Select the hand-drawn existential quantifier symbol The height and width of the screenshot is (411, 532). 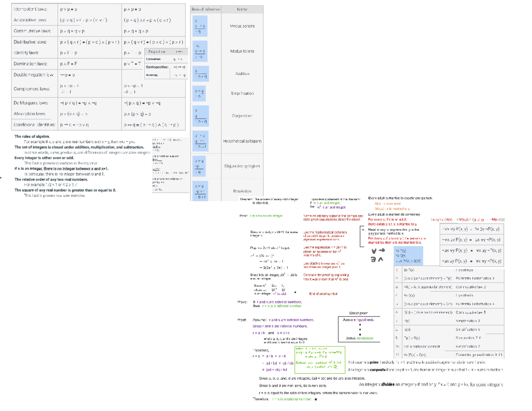[x=374, y=260]
